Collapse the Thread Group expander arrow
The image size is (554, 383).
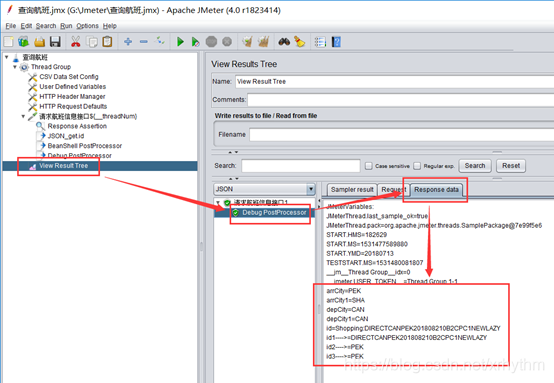[x=15, y=67]
